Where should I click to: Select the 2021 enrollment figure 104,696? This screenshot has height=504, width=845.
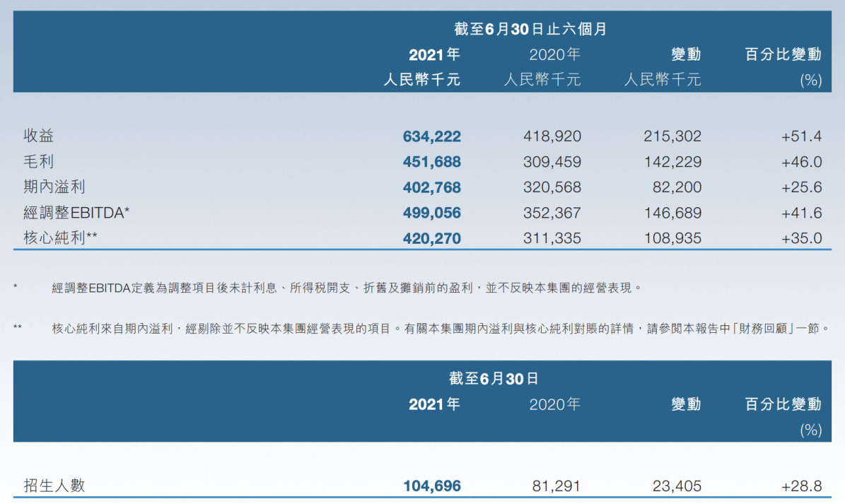[431, 486]
